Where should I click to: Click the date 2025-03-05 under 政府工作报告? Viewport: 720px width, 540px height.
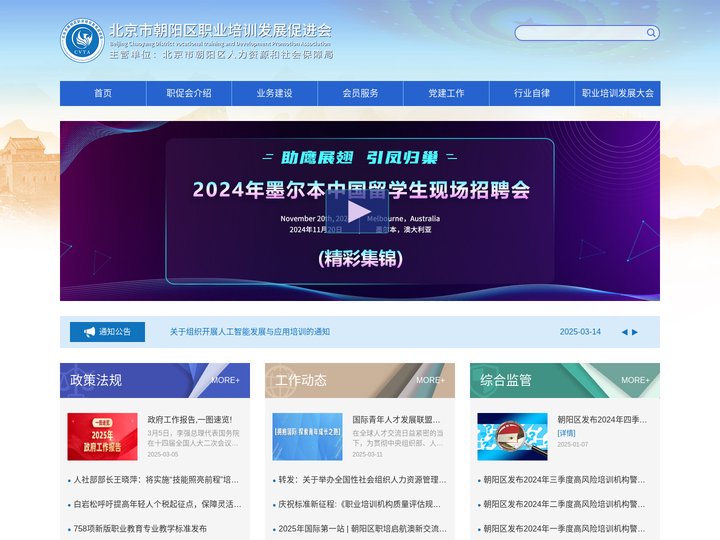163,454
